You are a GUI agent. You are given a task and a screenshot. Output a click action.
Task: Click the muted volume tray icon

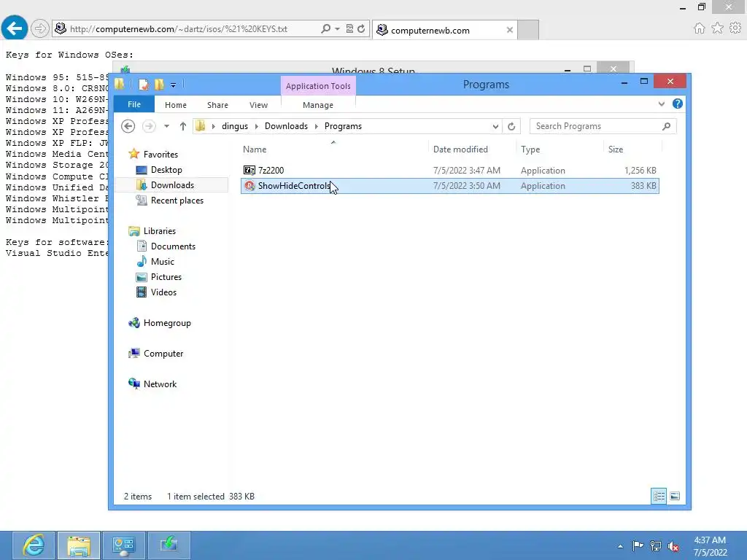pyautogui.click(x=673, y=546)
